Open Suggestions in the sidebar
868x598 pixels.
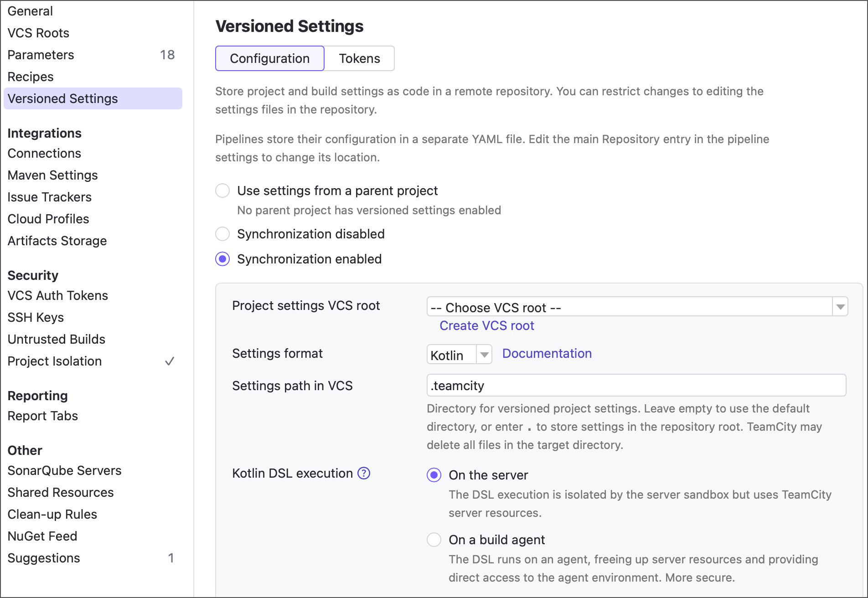tap(44, 558)
